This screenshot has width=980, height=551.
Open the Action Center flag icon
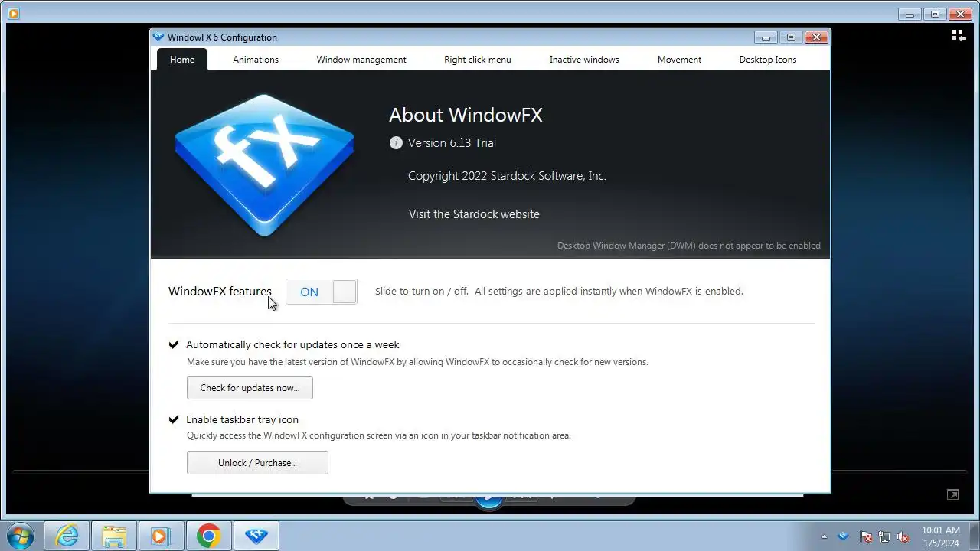coord(865,536)
